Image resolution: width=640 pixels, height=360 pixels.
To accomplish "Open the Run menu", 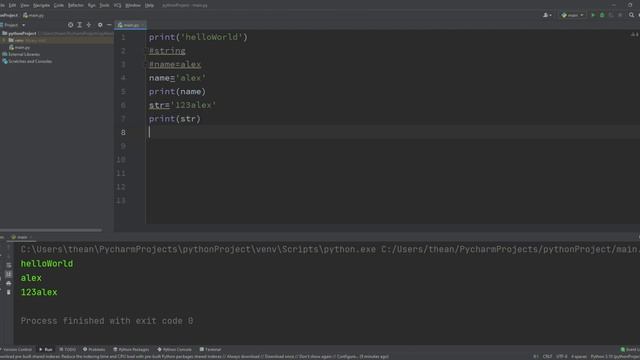I will pyautogui.click(x=91, y=5).
